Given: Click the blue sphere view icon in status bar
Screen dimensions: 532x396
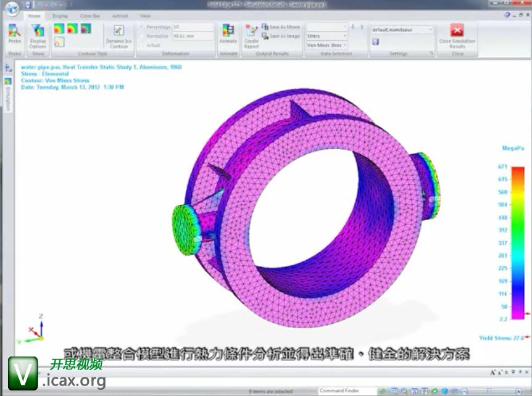Looking at the screenshot, I should (x=445, y=391).
